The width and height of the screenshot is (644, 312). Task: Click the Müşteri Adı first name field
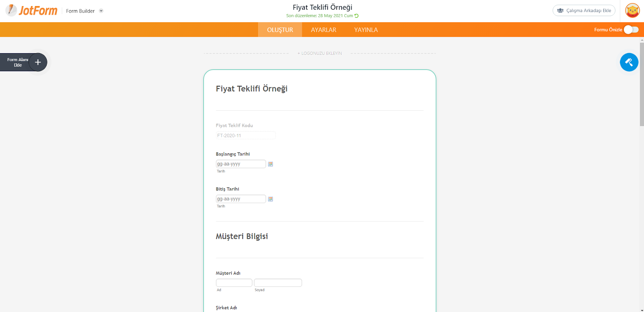[234, 283]
